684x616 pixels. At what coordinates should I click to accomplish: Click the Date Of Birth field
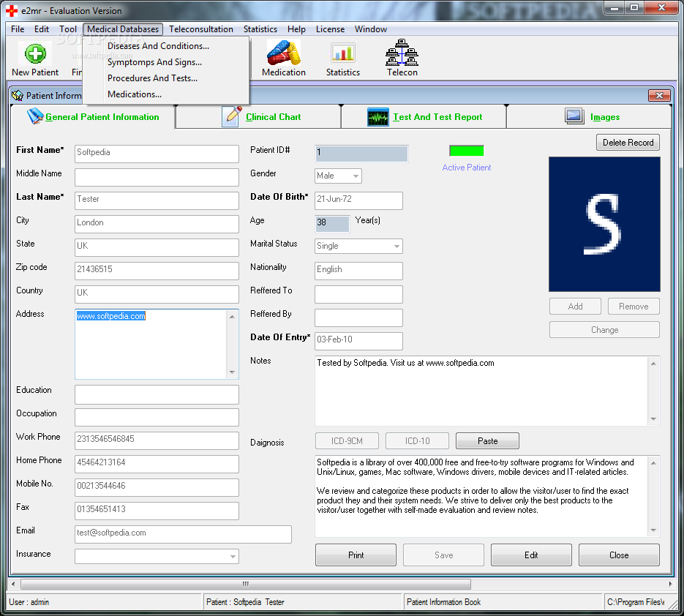point(358,200)
